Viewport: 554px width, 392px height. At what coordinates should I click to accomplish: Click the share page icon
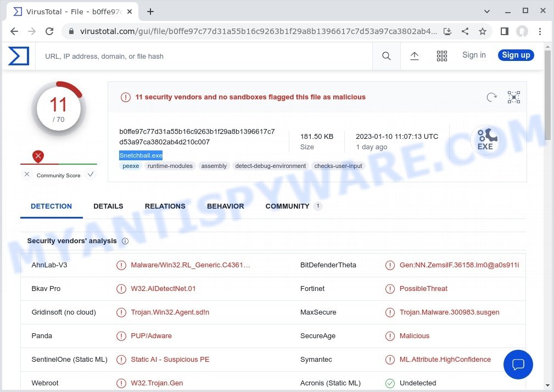[465, 31]
